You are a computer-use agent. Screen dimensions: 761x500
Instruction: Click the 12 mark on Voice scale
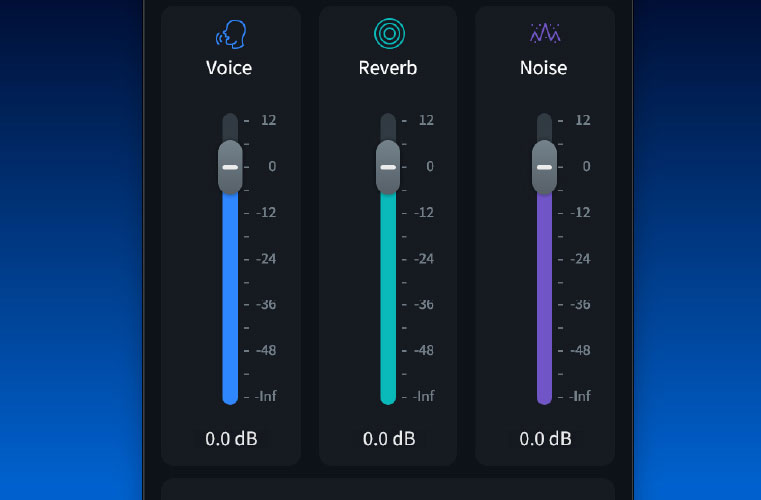tap(268, 120)
